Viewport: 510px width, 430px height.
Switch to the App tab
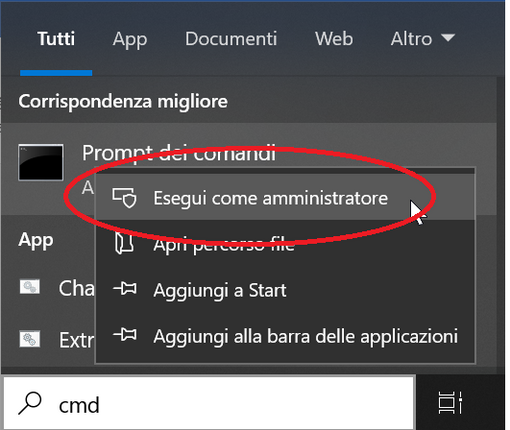(x=130, y=39)
